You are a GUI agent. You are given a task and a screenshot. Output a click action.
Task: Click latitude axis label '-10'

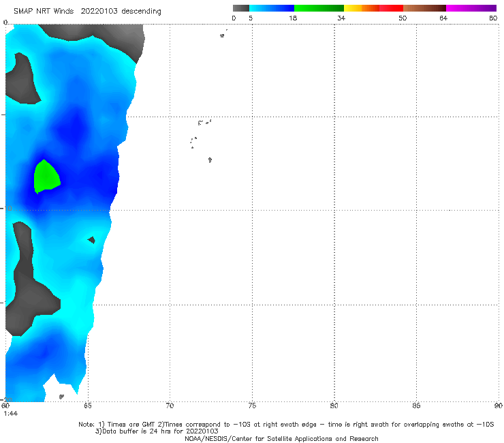(x=6, y=209)
